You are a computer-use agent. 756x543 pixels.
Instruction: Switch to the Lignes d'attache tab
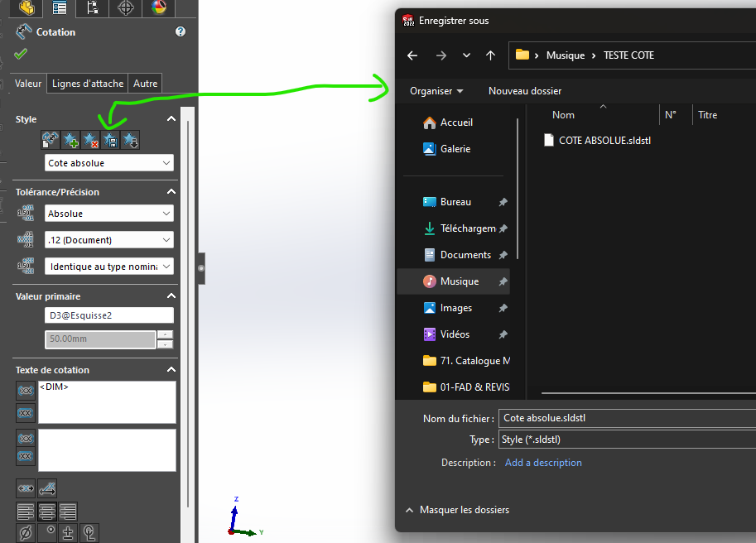click(88, 84)
